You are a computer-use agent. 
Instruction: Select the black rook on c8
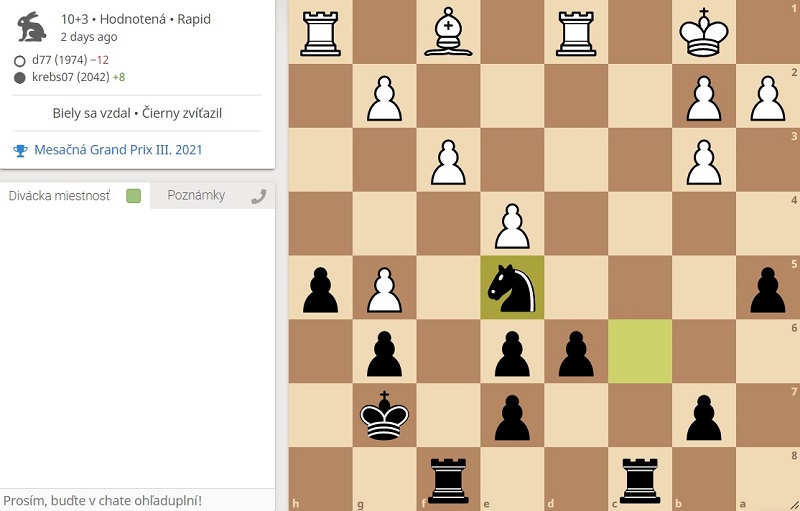(639, 478)
